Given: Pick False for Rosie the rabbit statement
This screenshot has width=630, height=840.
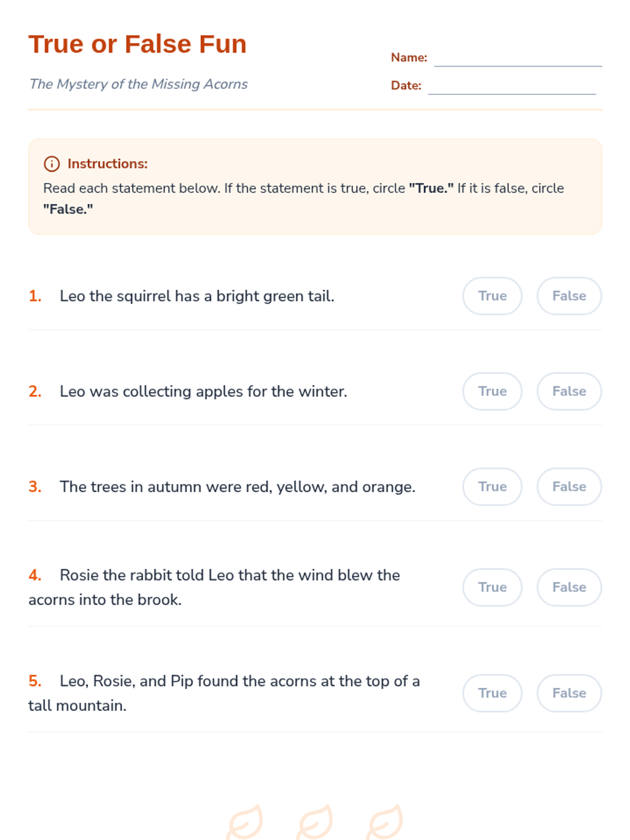Looking at the screenshot, I should click(x=569, y=587).
